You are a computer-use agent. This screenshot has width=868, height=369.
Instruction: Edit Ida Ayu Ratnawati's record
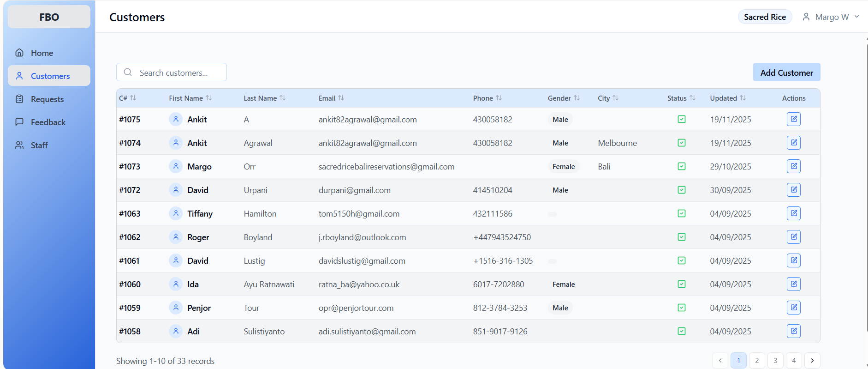tap(793, 284)
